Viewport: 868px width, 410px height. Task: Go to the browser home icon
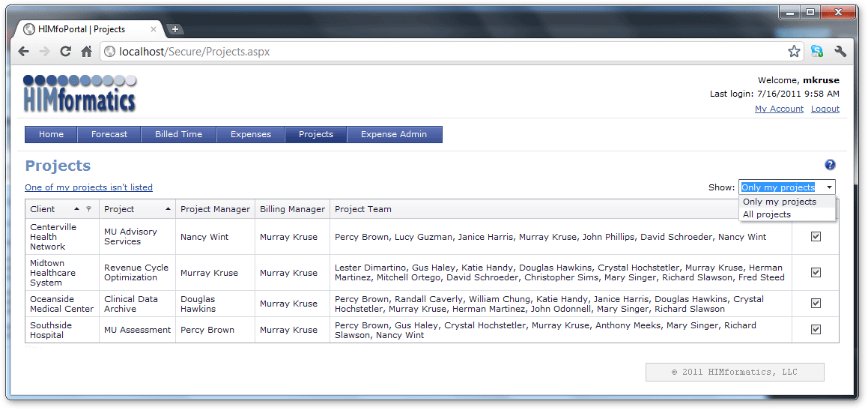point(87,52)
